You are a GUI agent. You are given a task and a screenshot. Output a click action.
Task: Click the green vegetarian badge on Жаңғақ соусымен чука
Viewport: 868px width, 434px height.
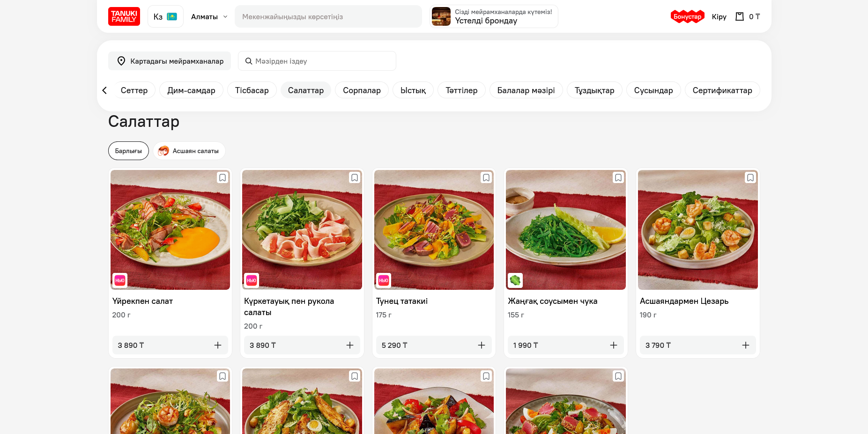tap(515, 280)
